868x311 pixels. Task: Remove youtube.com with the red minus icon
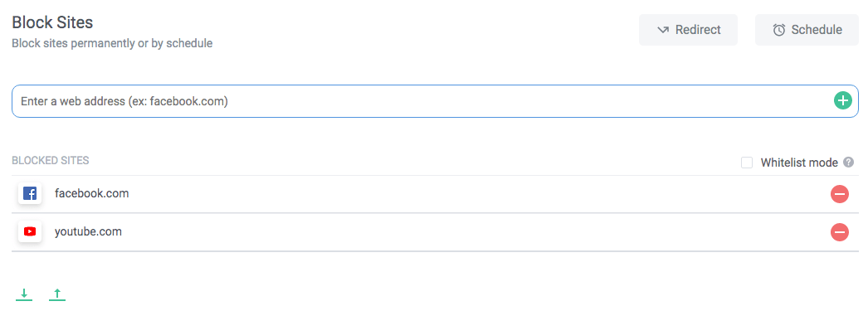(839, 232)
